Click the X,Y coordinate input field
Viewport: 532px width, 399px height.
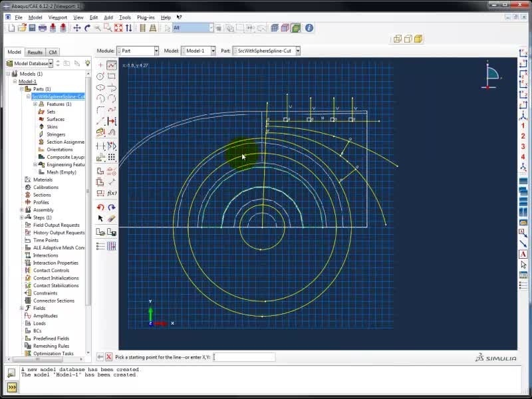pyautogui.click(x=243, y=357)
